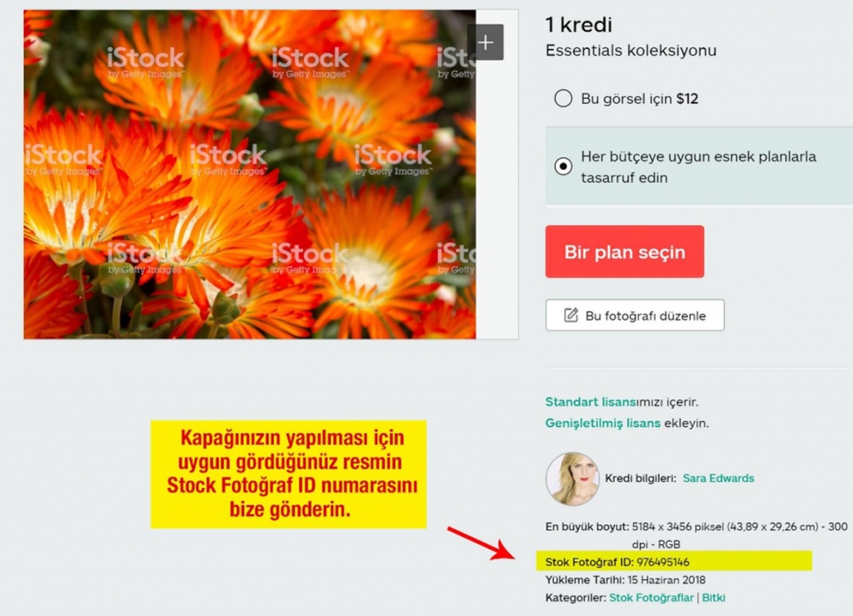The image size is (853, 616).
Task: Open the 'Genişletilmiş lisans' link
Action: (x=603, y=423)
